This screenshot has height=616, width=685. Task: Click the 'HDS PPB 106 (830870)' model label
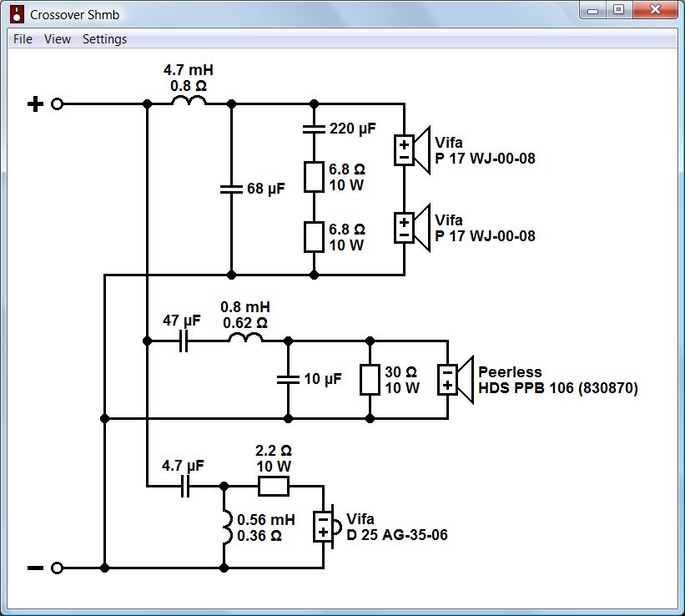tap(558, 388)
